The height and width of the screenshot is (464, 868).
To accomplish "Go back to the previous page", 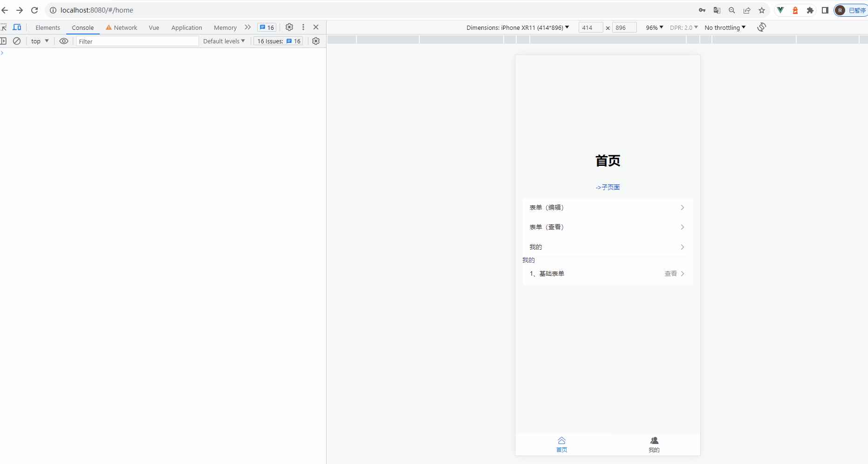I will [x=5, y=10].
